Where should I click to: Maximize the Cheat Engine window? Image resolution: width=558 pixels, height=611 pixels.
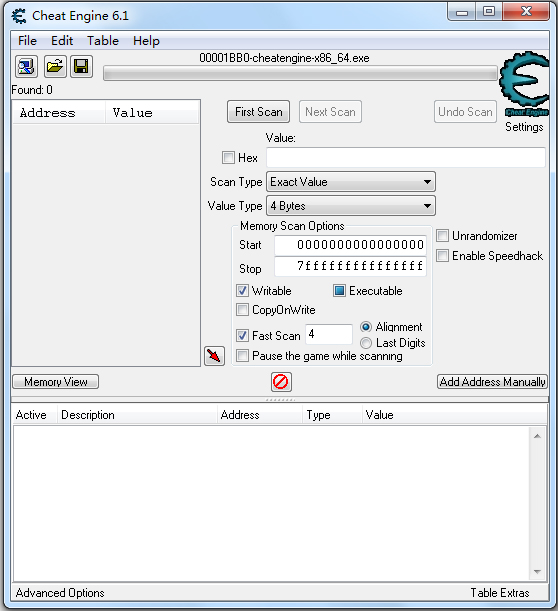pyautogui.click(x=489, y=11)
